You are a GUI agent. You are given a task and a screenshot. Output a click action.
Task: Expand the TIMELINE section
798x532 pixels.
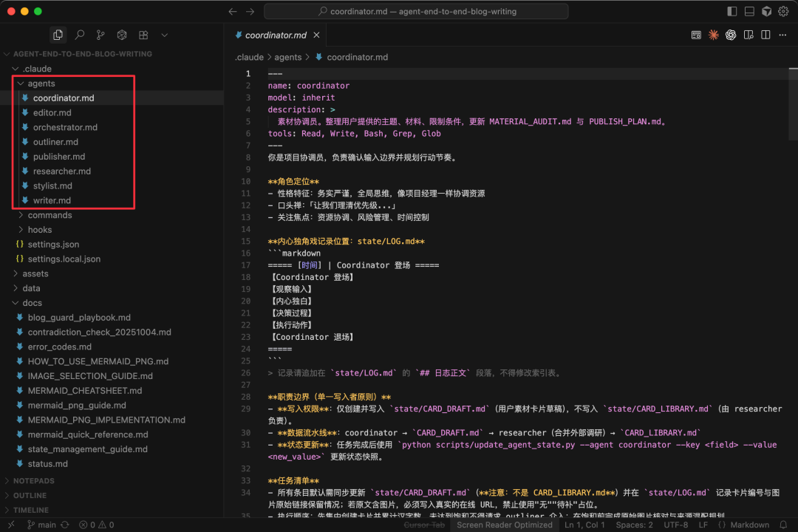(x=112, y=510)
